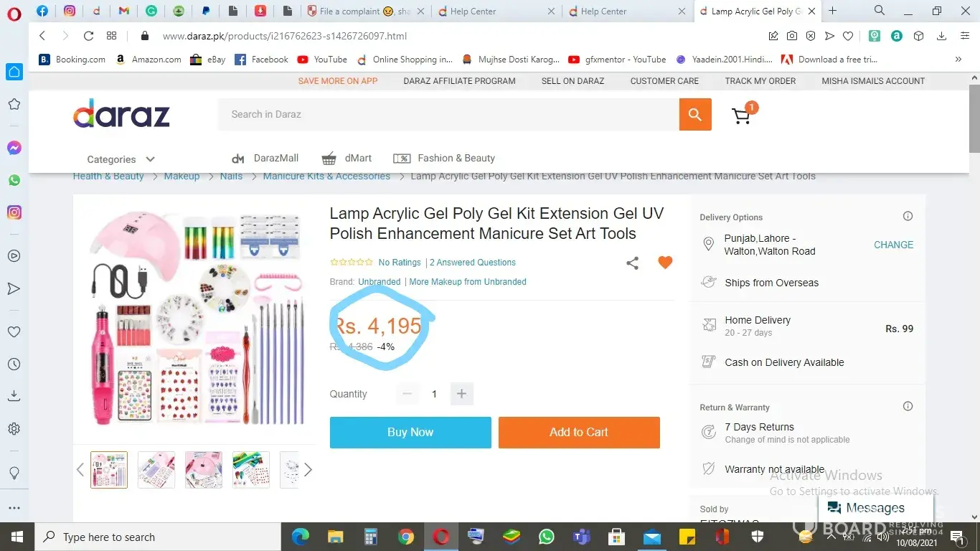The height and width of the screenshot is (551, 980).
Task: Click the share icon beside ratings
Action: click(x=632, y=263)
